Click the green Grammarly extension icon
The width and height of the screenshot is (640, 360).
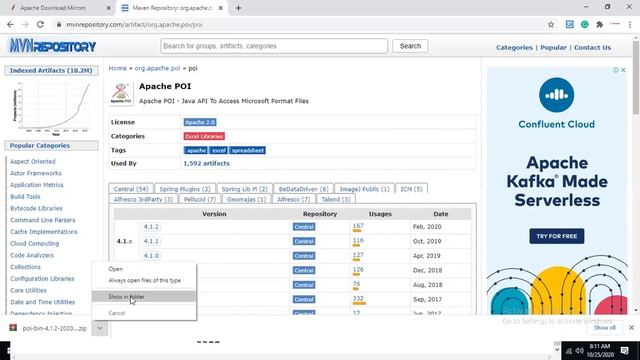584,24
